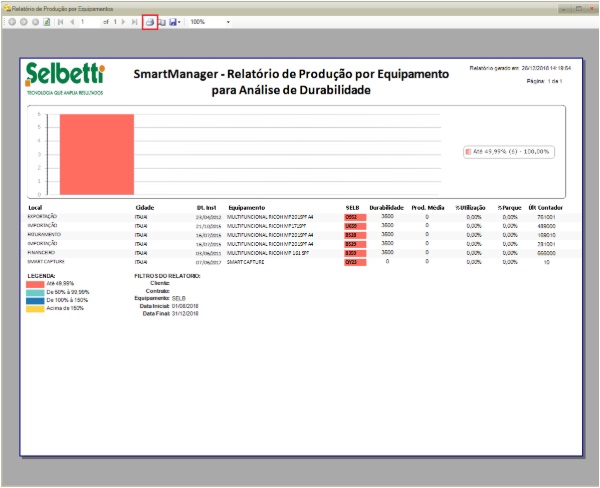Screen dimensions: 600x488
Task: Click the %Parque column header
Action: tap(509, 208)
